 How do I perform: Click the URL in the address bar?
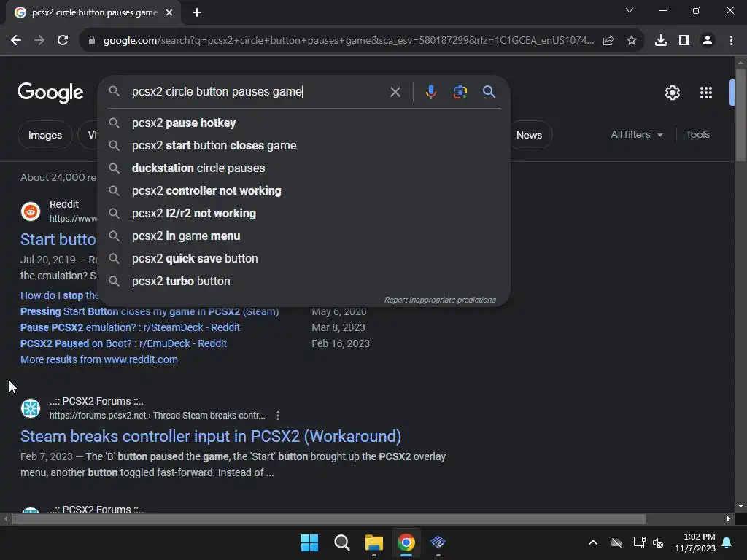coord(349,41)
